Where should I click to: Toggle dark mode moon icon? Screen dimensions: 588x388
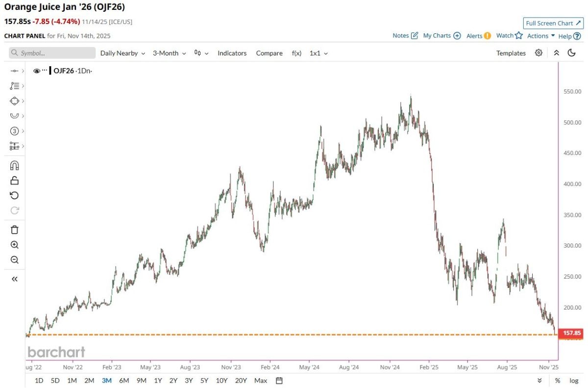pos(571,53)
